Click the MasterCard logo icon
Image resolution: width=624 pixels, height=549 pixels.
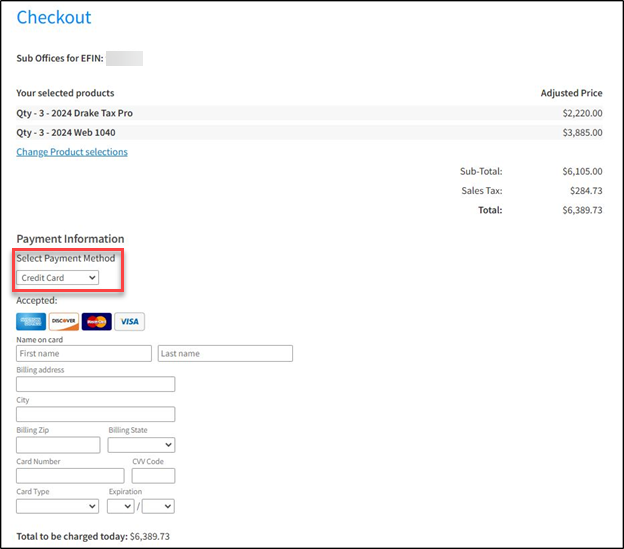(97, 321)
